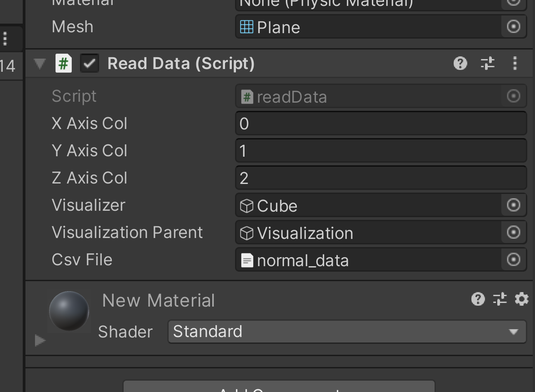Screen dimensions: 535x392
Task: Click the X Axis Col input field
Action: 380,123
